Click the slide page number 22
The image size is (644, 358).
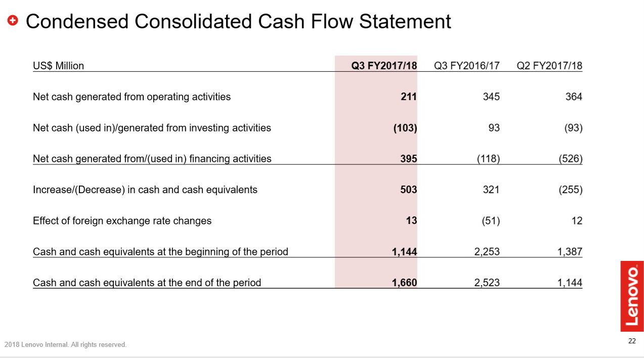632,341
